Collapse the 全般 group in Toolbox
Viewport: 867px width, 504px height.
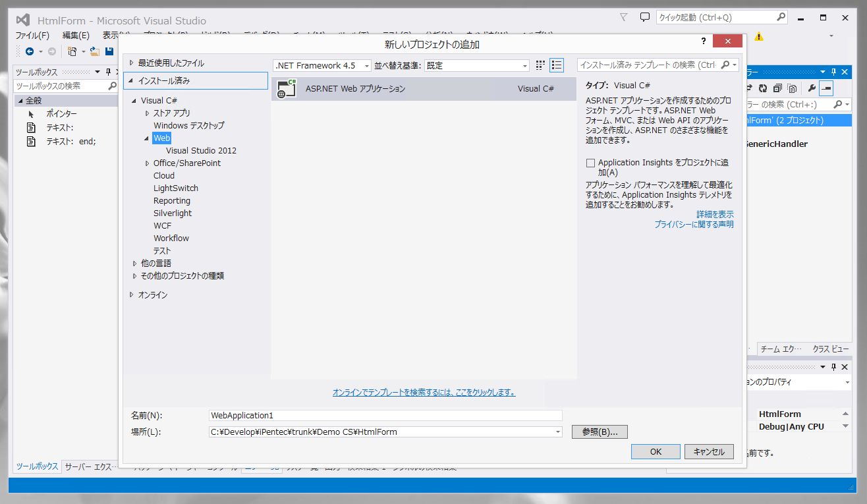(20, 101)
